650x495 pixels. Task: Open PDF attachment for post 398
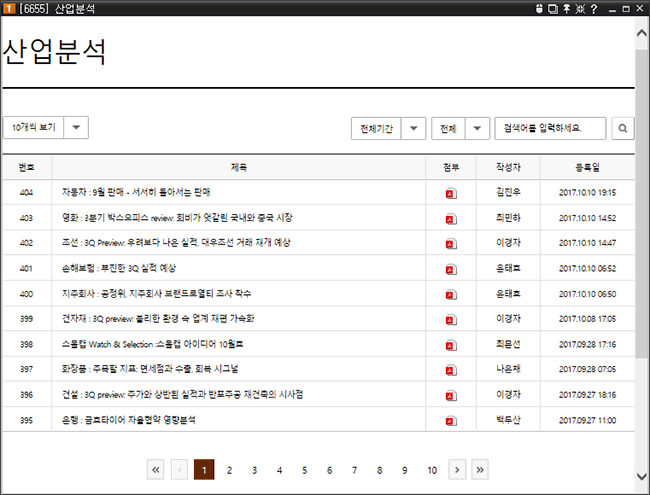[x=451, y=344]
